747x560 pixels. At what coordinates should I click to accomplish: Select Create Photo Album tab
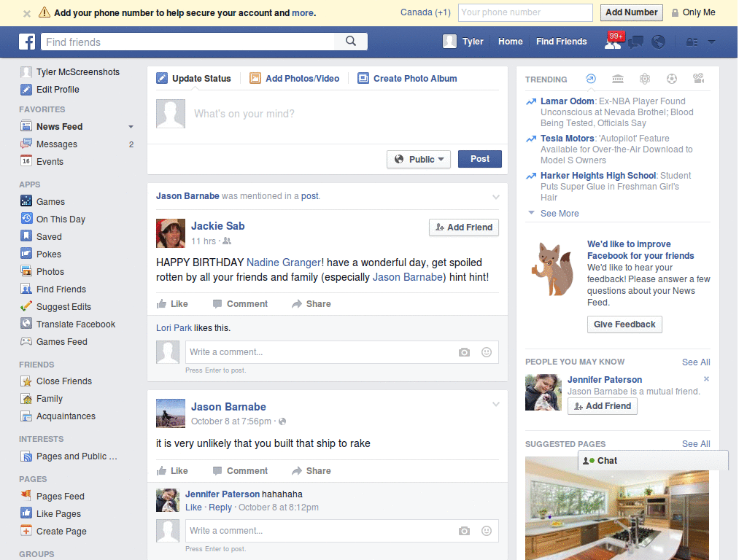click(408, 79)
